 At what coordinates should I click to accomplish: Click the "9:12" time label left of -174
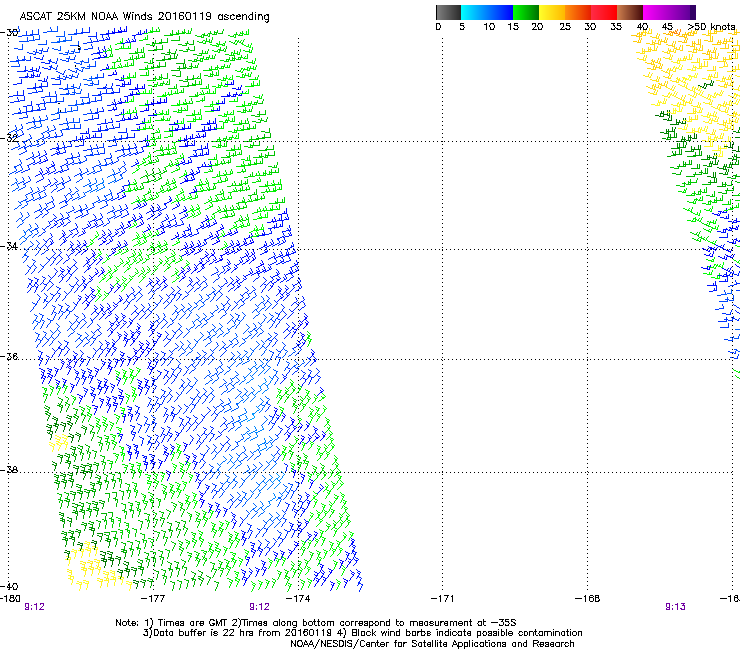pos(260,607)
